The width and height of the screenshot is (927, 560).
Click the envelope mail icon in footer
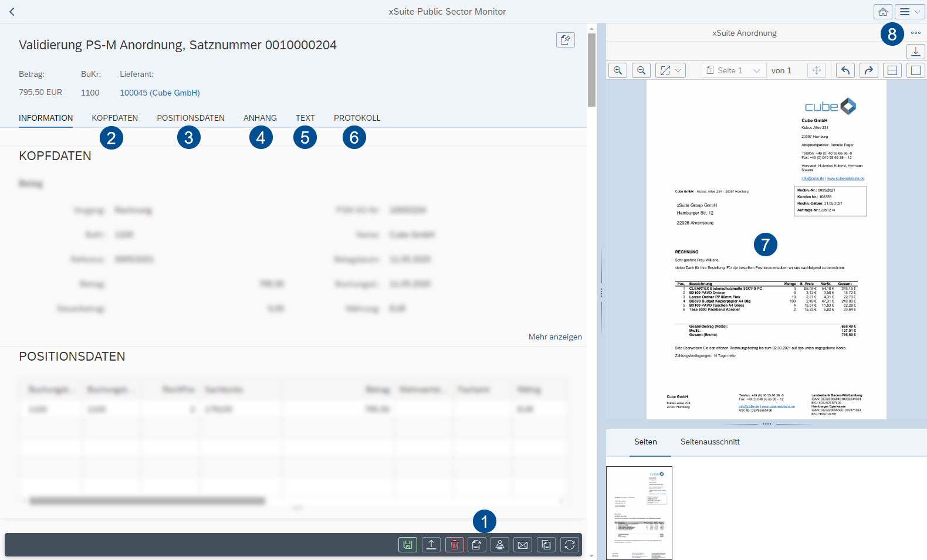[523, 545]
